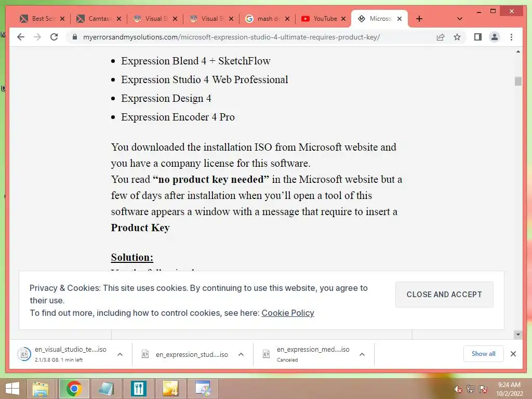This screenshot has height=399, width=532.
Task: Open the teal fork-and-knife taskbar app
Action: click(138, 389)
